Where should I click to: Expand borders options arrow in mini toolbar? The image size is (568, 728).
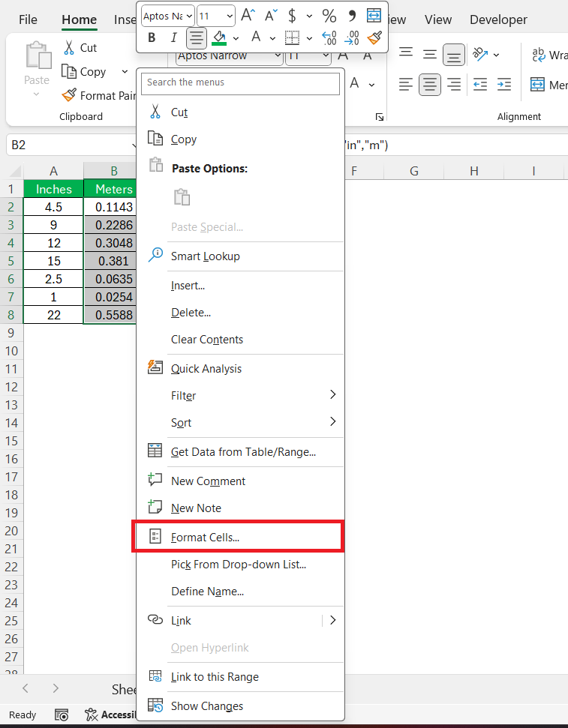pos(309,38)
